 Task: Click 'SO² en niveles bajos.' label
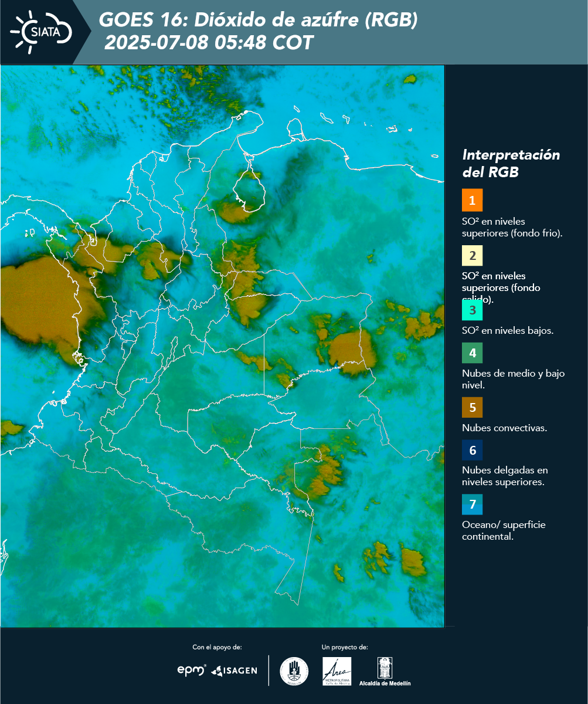(x=508, y=330)
